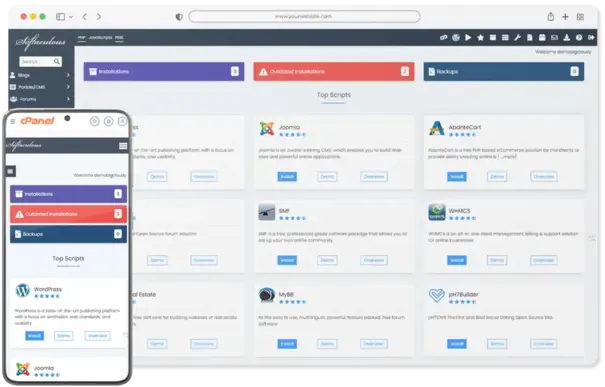The height and width of the screenshot is (387, 605).
Task: Install the WHMCS script
Action: 457,260
